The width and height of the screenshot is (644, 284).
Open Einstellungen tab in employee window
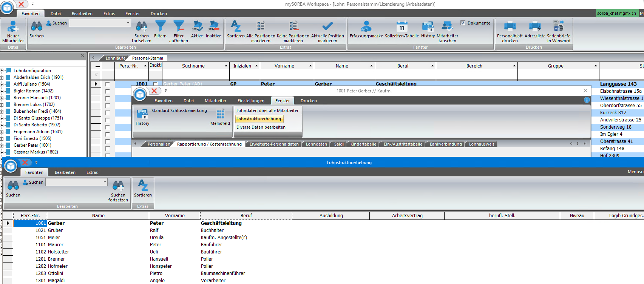coord(251,101)
